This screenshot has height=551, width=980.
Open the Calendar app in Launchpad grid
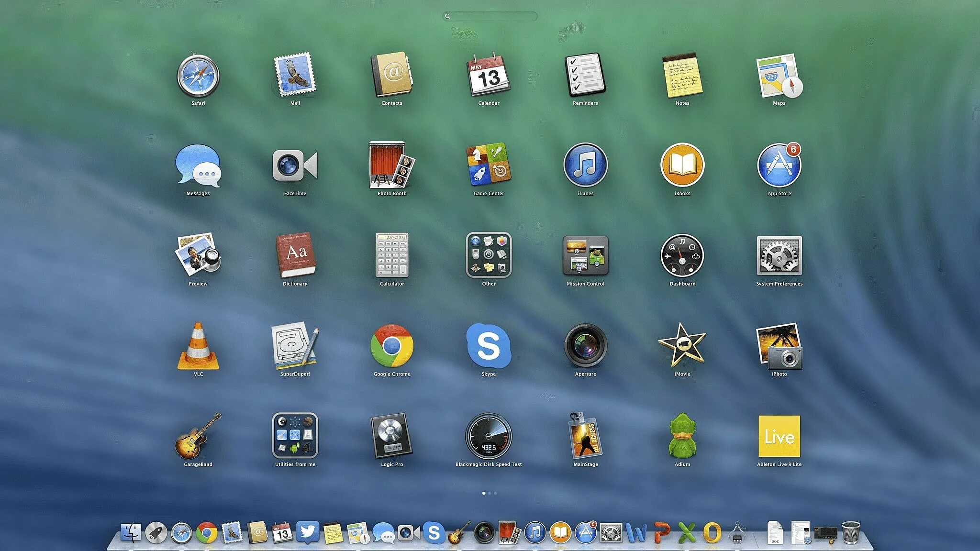[x=489, y=75]
